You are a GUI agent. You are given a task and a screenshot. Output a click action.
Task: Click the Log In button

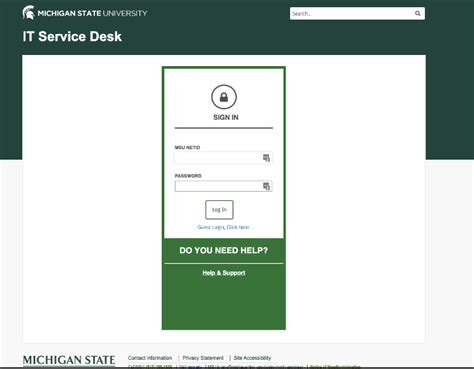pyautogui.click(x=219, y=210)
